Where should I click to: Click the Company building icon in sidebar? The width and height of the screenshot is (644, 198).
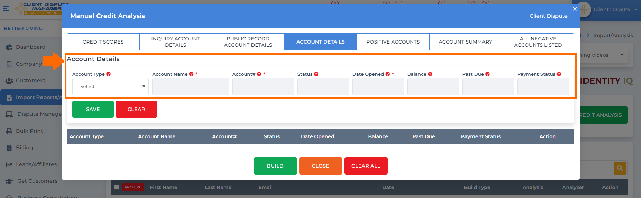9,64
